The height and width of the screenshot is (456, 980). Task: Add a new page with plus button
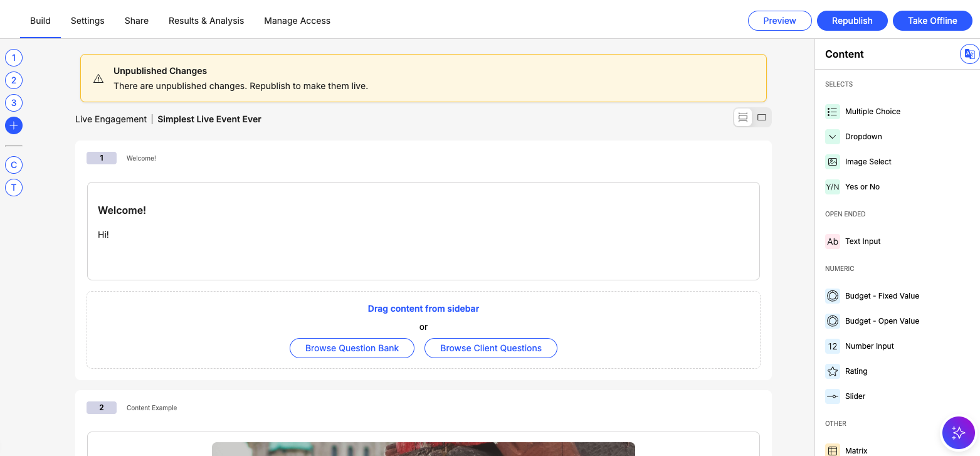(x=14, y=125)
